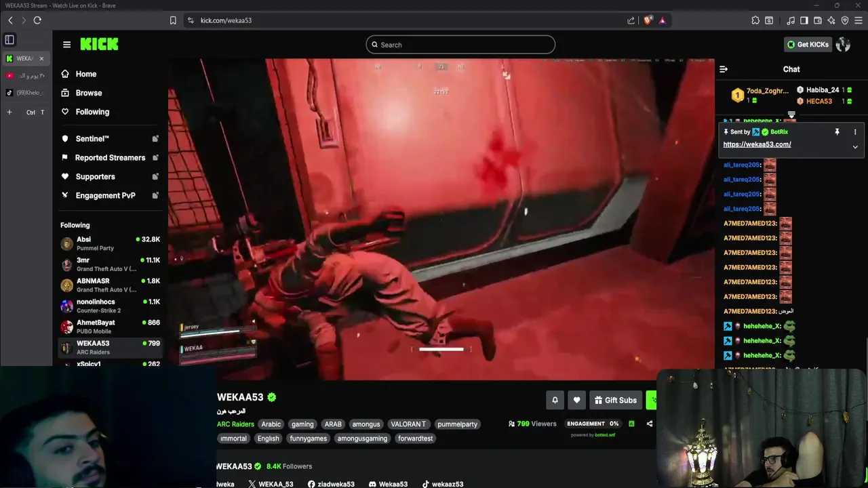Open pinned message options menu
Screen dimensions: 868x488
(855, 132)
